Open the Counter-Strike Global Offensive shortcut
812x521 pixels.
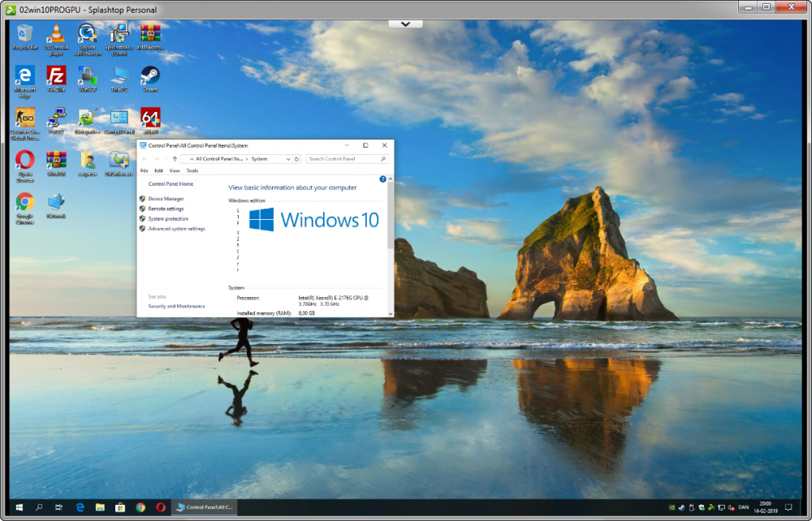(x=25, y=123)
